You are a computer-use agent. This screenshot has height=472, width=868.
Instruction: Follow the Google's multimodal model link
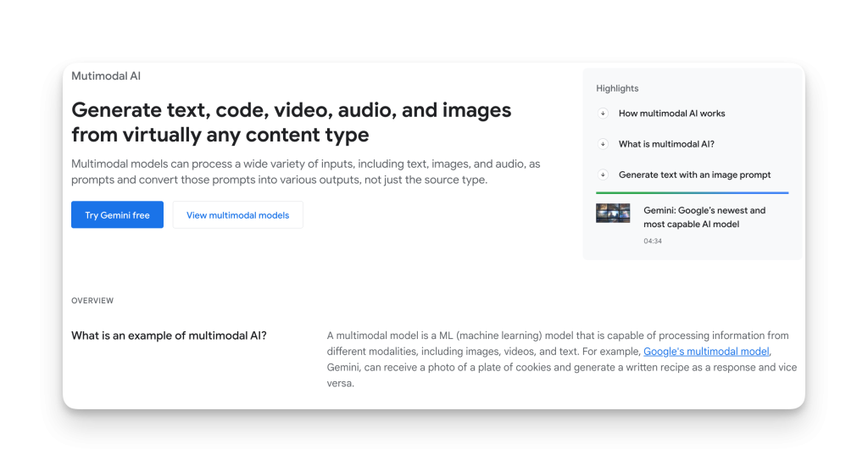706,352
